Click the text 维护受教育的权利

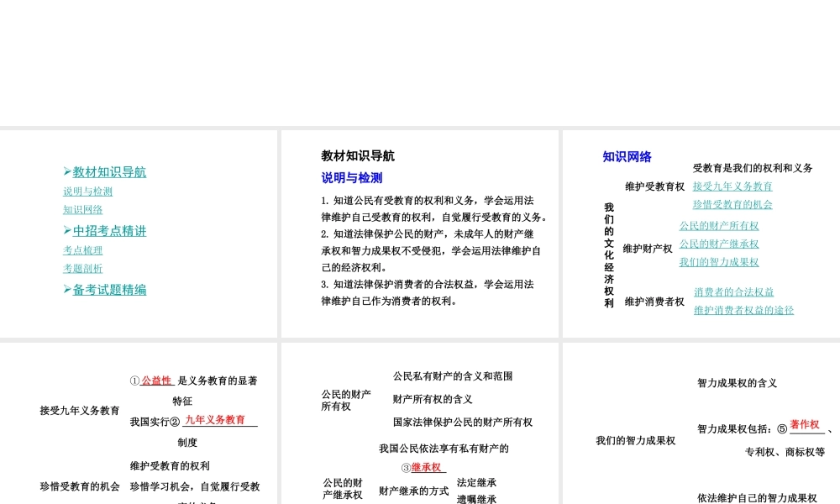tap(170, 466)
